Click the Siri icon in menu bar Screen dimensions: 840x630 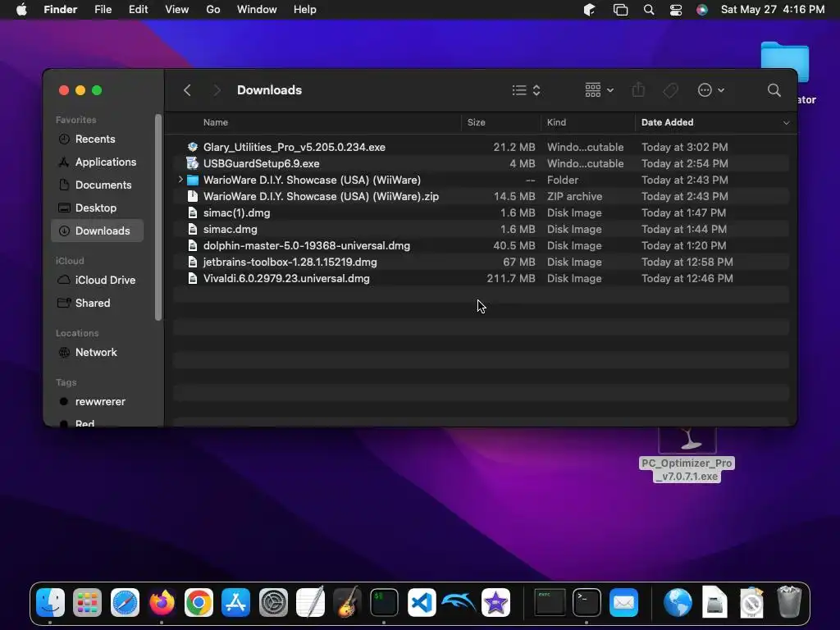click(x=702, y=10)
